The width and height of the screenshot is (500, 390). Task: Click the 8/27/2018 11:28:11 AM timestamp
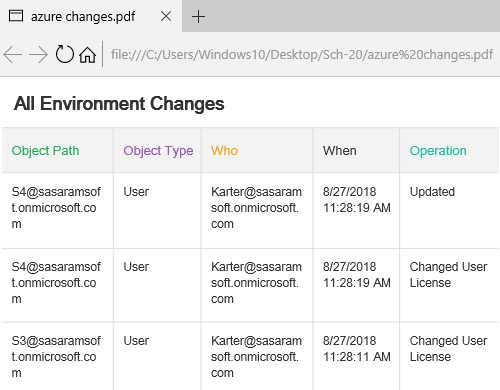pos(357,349)
